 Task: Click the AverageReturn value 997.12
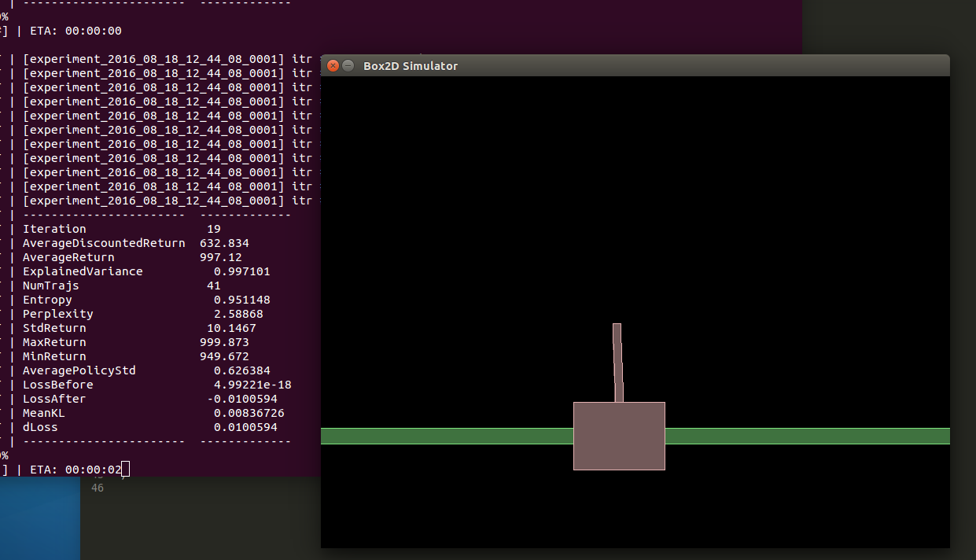221,257
